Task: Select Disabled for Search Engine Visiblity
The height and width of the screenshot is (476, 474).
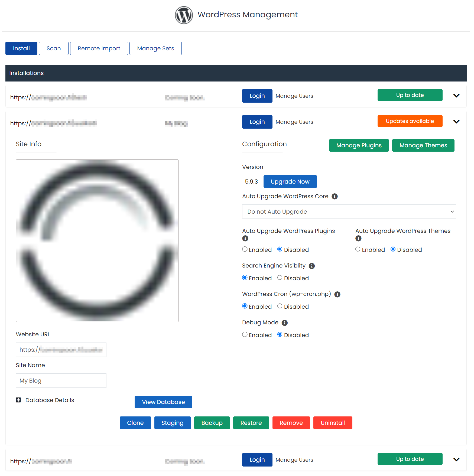Action: coord(280,278)
